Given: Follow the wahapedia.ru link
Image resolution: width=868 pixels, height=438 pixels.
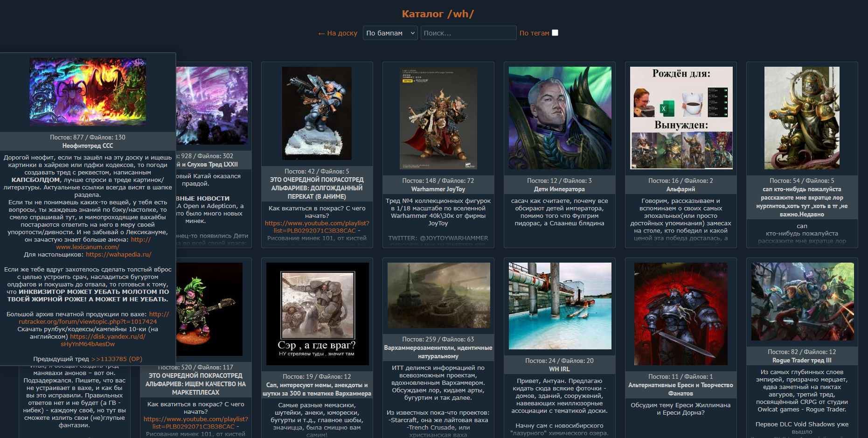Looking at the screenshot, I should pyautogui.click(x=118, y=255).
